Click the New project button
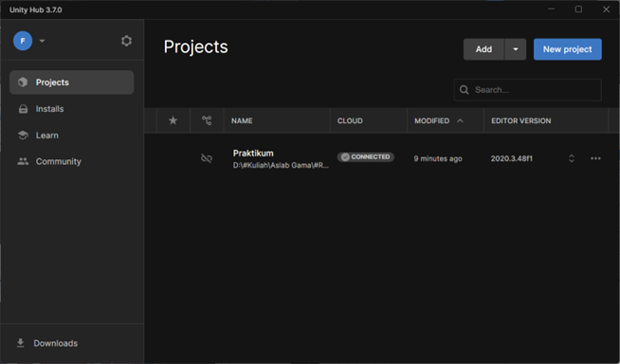This screenshot has height=364, width=620. pyautogui.click(x=568, y=49)
